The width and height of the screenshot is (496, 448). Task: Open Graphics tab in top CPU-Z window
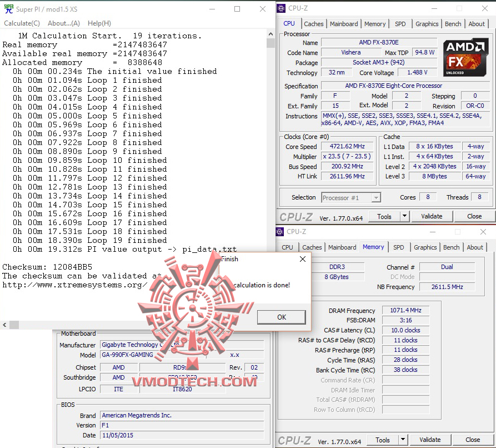pyautogui.click(x=427, y=24)
